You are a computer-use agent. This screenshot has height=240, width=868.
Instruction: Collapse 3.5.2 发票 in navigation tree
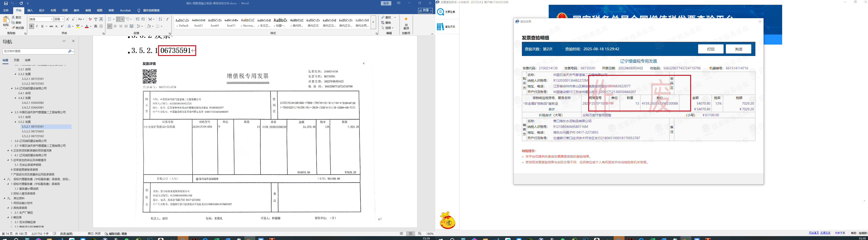pos(15,122)
